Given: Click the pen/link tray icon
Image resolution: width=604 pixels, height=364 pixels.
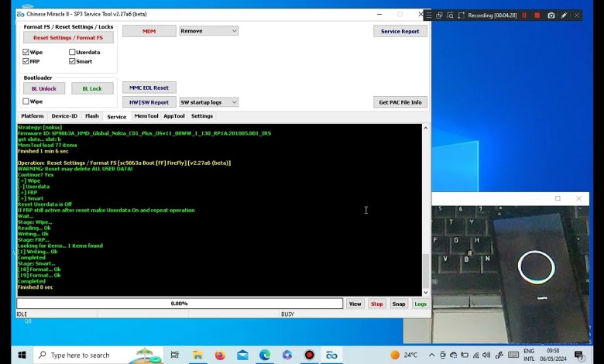Looking at the screenshot, I should click(x=499, y=355).
